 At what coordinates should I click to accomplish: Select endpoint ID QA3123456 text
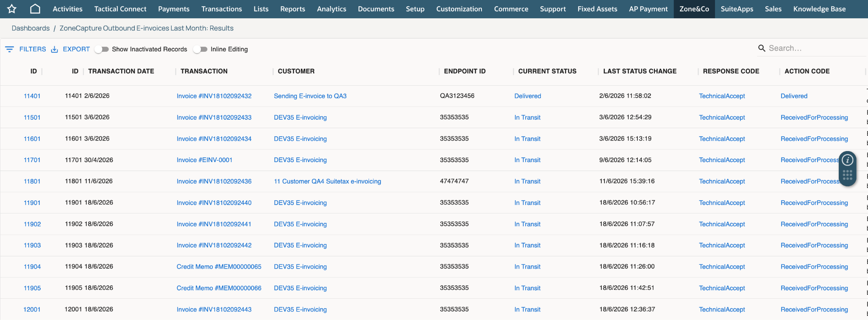coord(457,96)
